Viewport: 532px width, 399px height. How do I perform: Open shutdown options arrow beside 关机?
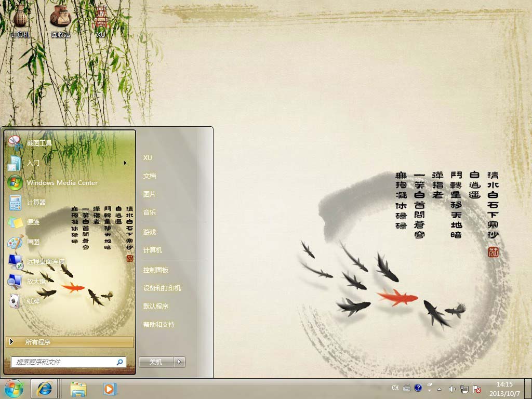pos(180,362)
